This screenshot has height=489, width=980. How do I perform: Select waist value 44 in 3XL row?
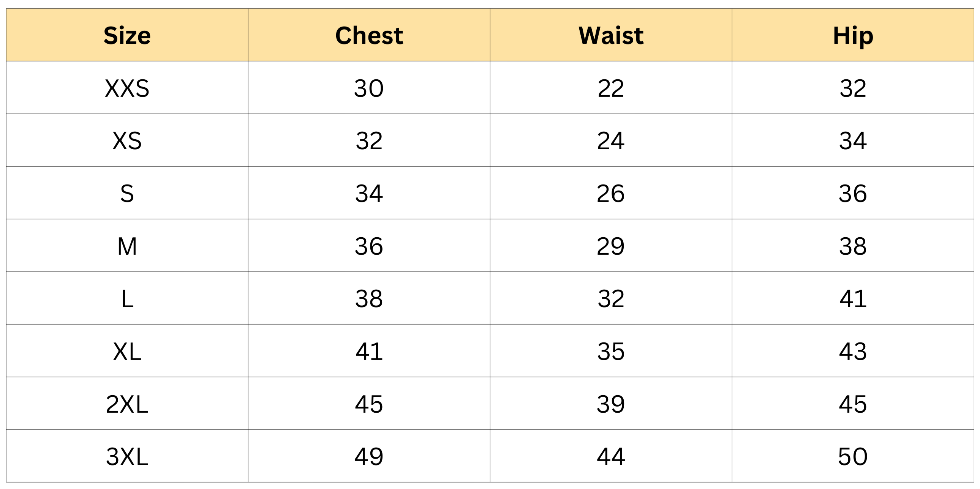pyautogui.click(x=610, y=456)
